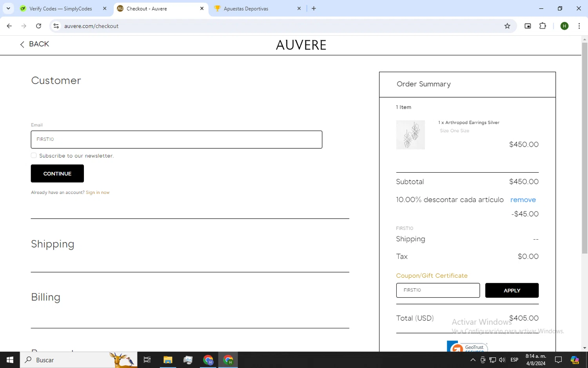Open the Arthropod Earrings Silver thumbnail
588x368 pixels.
tap(410, 135)
